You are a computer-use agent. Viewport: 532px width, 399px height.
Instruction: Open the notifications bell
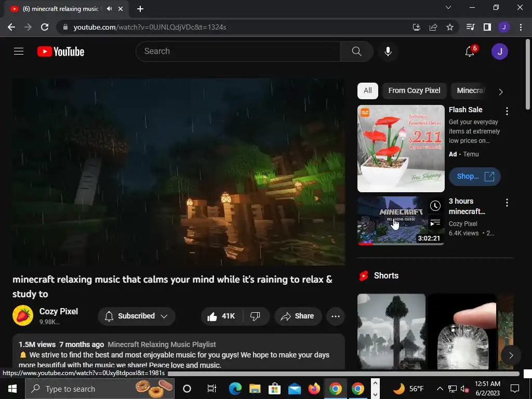pyautogui.click(x=470, y=51)
